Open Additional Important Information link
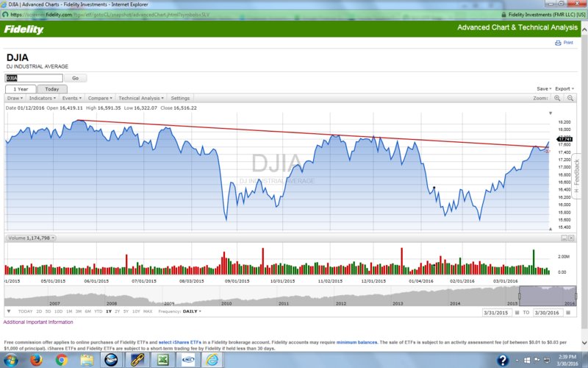The width and height of the screenshot is (588, 368). point(38,322)
